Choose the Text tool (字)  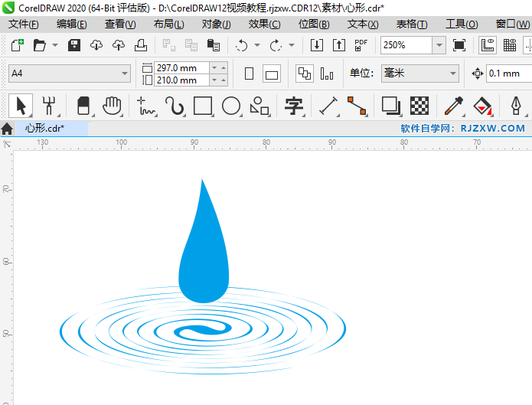click(294, 105)
